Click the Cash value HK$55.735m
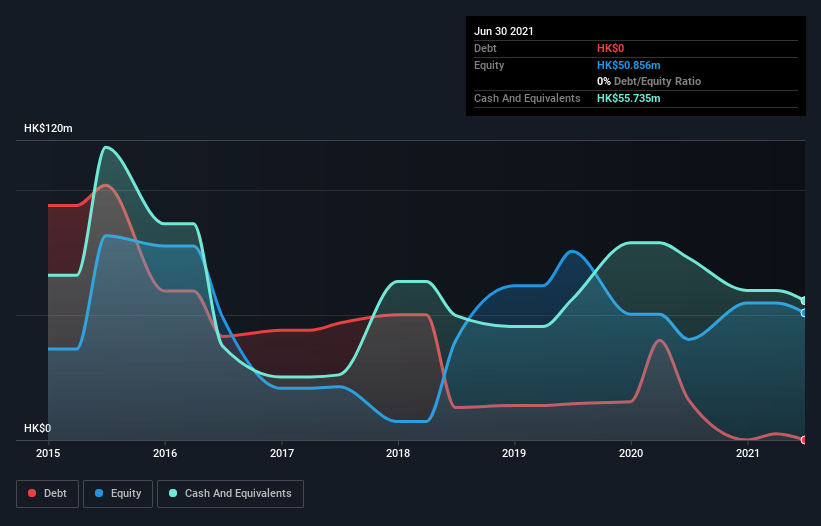The height and width of the screenshot is (526, 821). [x=628, y=98]
